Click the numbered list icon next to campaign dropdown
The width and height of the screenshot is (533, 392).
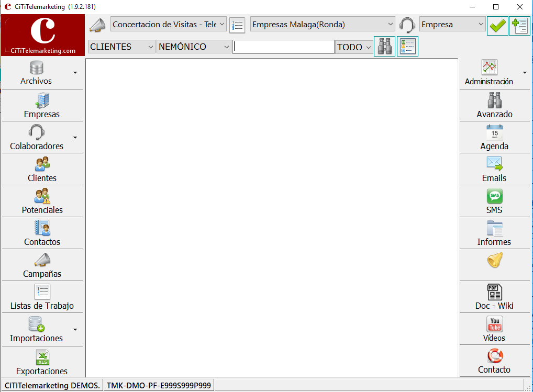(237, 25)
